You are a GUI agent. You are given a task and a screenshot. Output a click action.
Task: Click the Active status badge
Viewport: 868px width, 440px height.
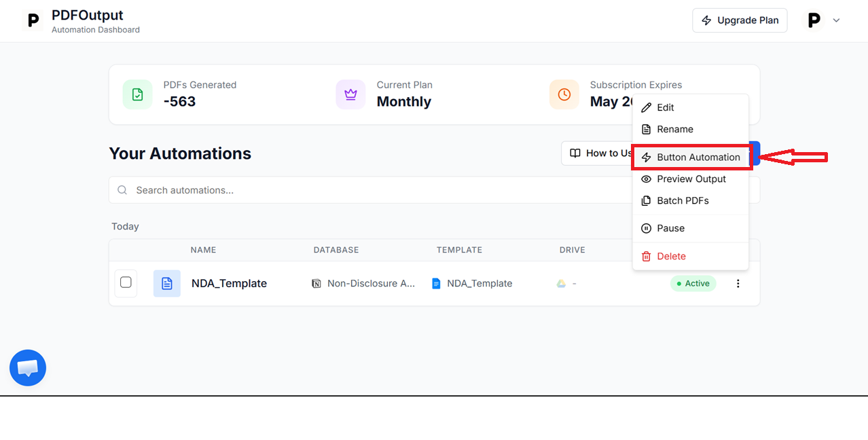click(693, 283)
